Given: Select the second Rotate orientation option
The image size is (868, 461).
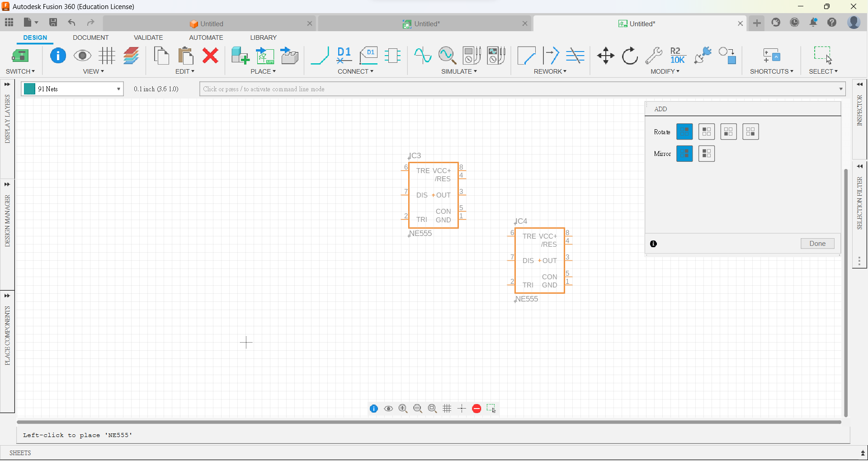Looking at the screenshot, I should pos(706,132).
